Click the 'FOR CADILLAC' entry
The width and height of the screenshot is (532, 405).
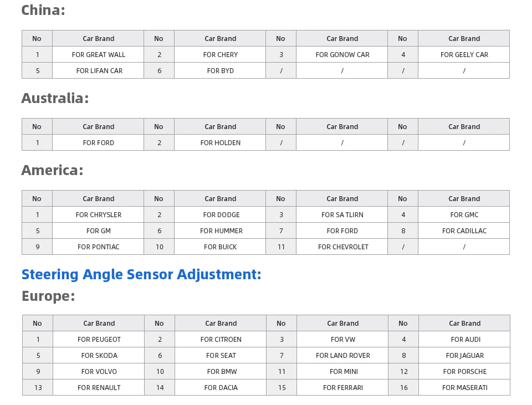464,231
